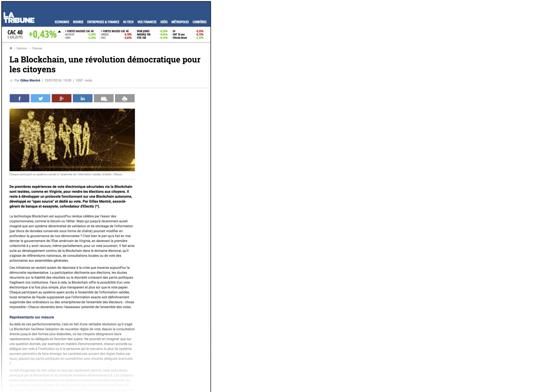555x392 pixels.
Task: Open author Gilles Mentré page
Action: tap(30, 80)
